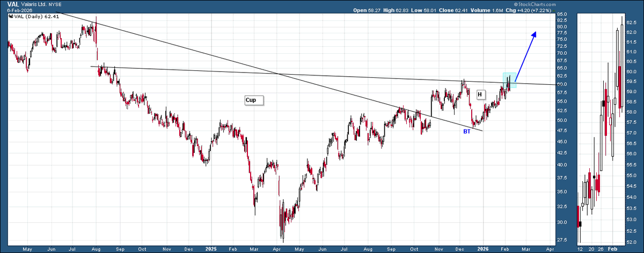The width and height of the screenshot is (644, 253).
Task: Click the 70.0 price axis label
Action: tap(563, 53)
